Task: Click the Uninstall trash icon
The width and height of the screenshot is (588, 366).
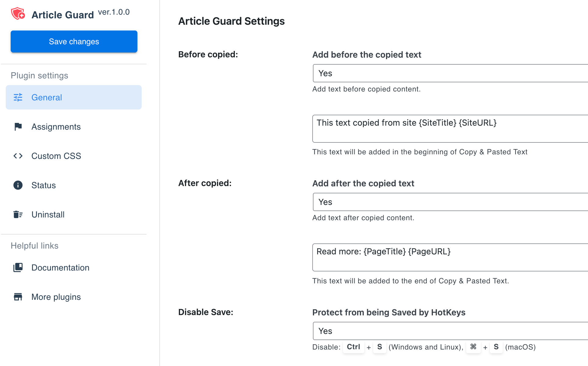Action: tap(18, 214)
